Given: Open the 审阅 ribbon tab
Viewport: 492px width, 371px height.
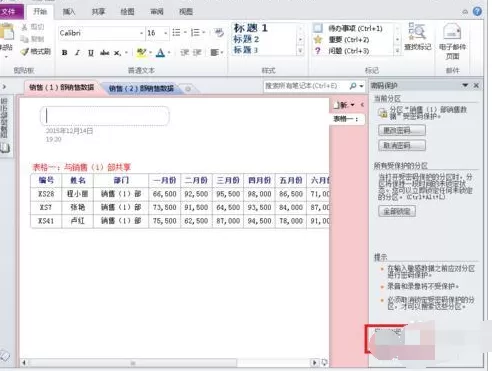Looking at the screenshot, I should (x=157, y=12).
